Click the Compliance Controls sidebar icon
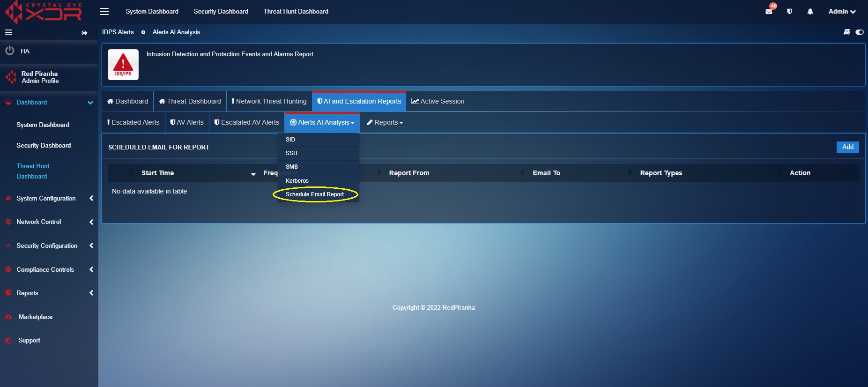This screenshot has height=387, width=868. (x=8, y=269)
